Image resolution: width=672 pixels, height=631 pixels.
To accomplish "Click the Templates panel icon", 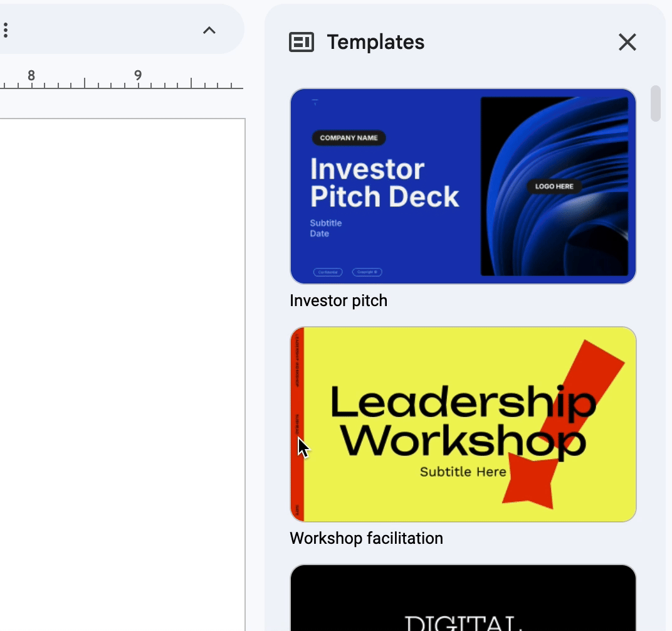I will (301, 42).
